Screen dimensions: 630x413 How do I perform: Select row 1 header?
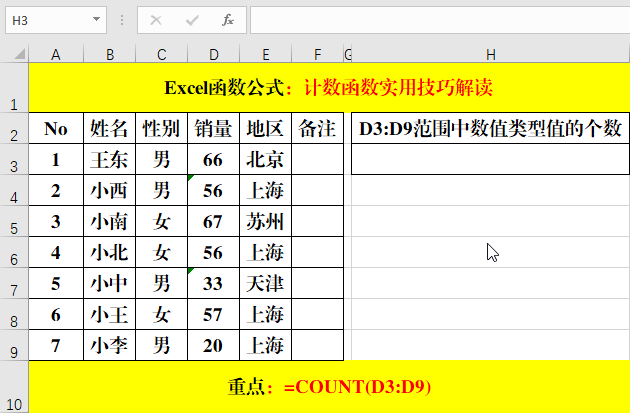[x=14, y=88]
